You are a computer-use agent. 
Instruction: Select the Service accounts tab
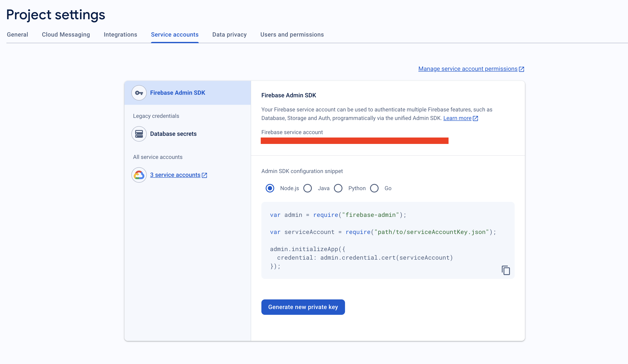coord(175,35)
